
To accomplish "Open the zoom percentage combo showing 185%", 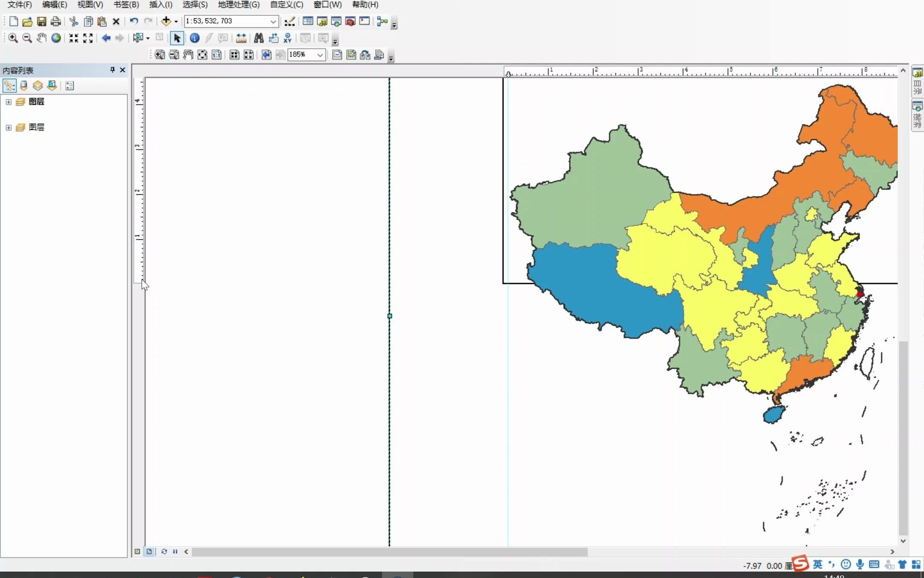I will coord(320,55).
